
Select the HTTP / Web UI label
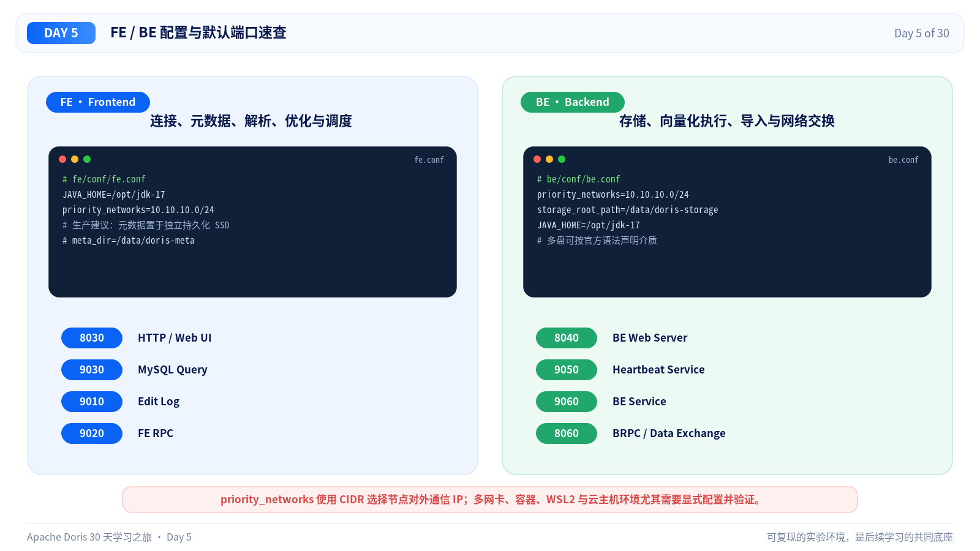coord(175,338)
